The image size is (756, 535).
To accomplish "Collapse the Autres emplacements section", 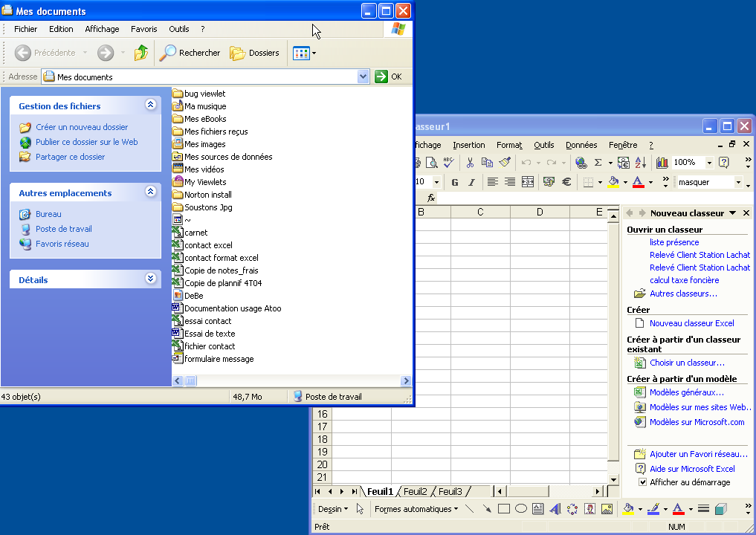I will pyautogui.click(x=150, y=192).
